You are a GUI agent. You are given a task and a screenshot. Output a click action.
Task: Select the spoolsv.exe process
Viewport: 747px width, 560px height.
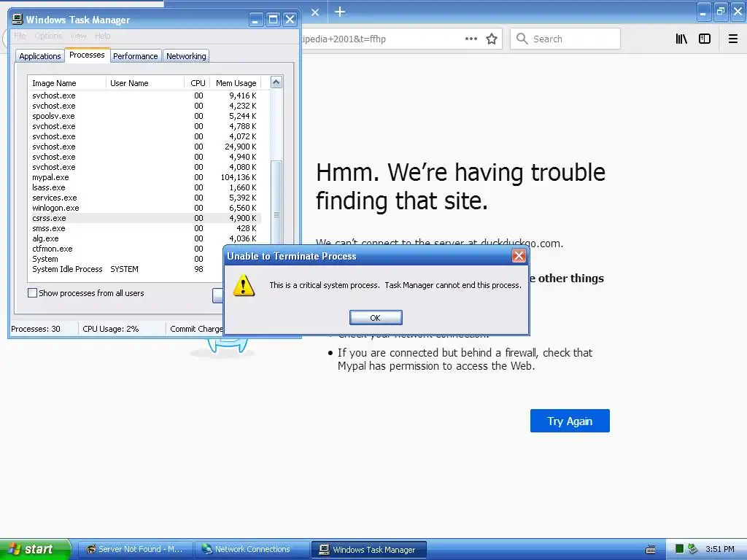coord(144,116)
